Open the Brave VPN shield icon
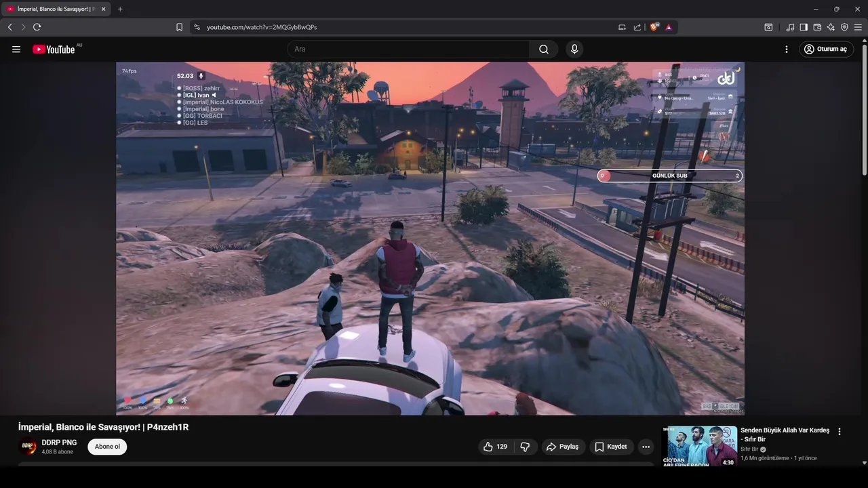 (x=844, y=27)
